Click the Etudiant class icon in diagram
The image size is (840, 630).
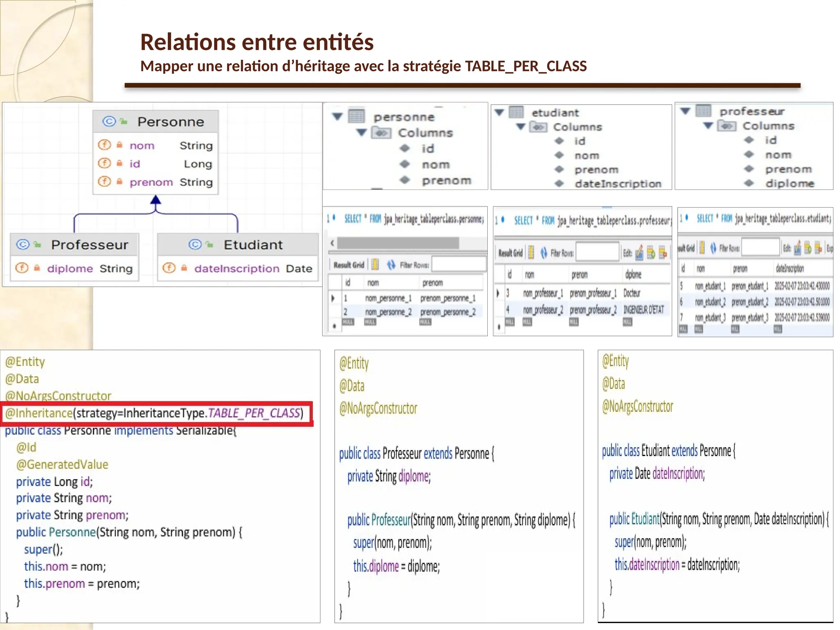(x=195, y=244)
